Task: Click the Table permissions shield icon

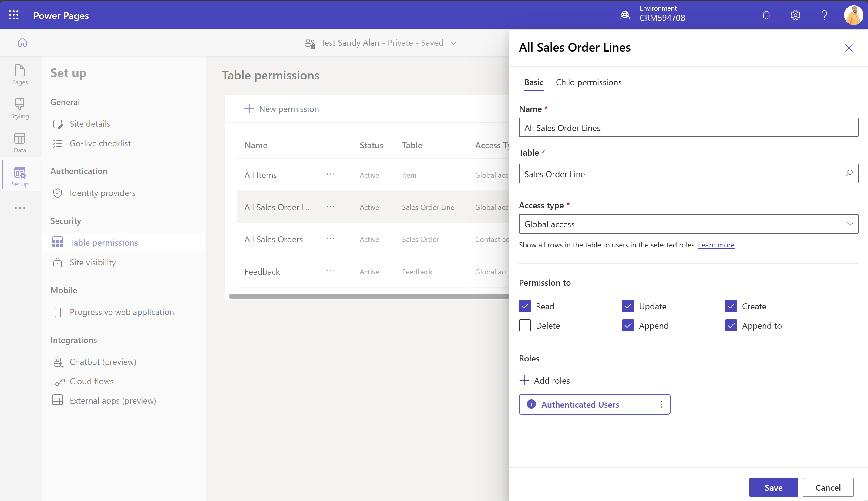Action: 58,242
